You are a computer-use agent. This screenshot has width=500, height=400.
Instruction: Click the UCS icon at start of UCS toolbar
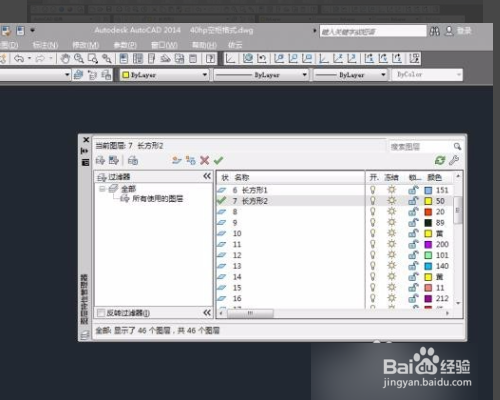pyautogui.click(x=230, y=59)
